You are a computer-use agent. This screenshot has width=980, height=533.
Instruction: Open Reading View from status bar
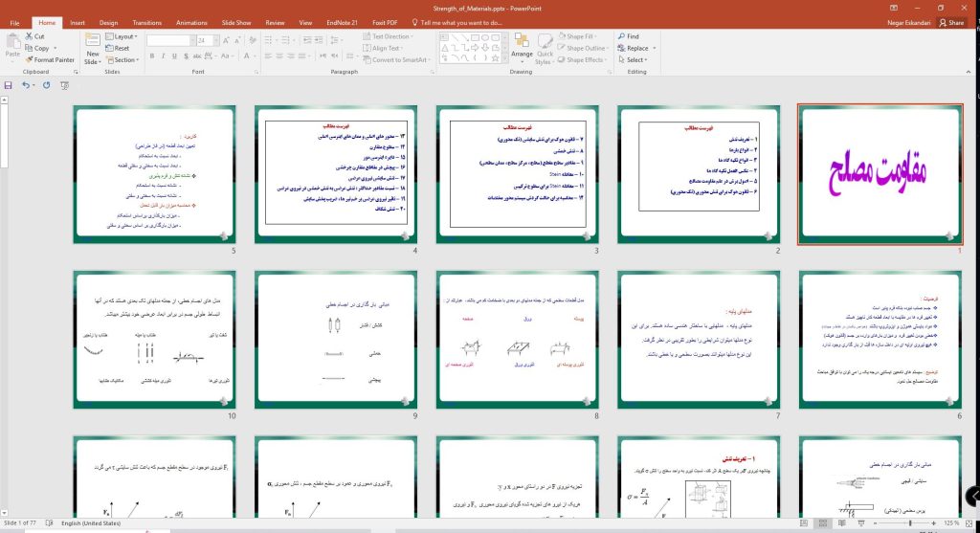coord(842,523)
